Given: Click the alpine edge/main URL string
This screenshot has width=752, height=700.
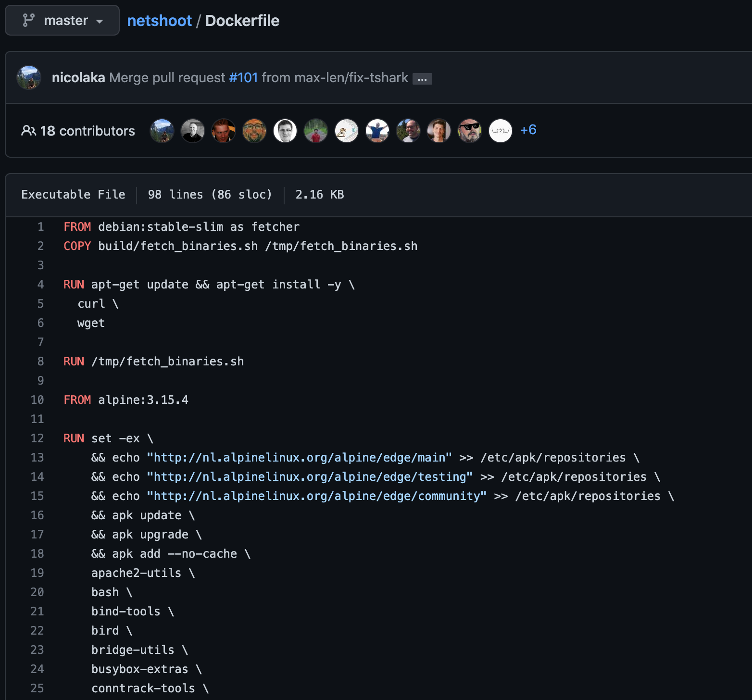Looking at the screenshot, I should tap(299, 458).
